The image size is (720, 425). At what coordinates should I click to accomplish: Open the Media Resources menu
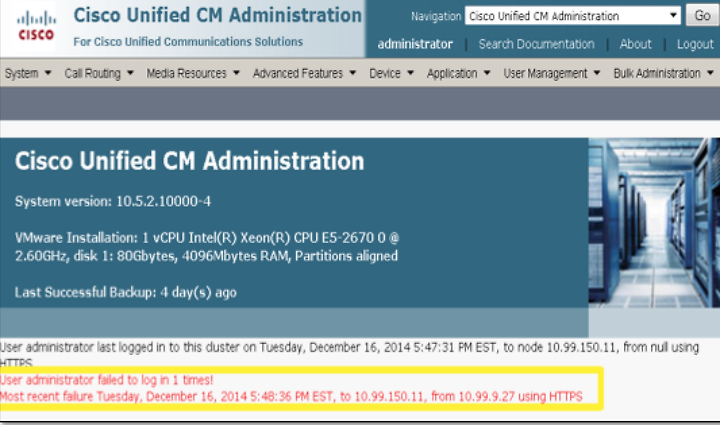(x=193, y=73)
